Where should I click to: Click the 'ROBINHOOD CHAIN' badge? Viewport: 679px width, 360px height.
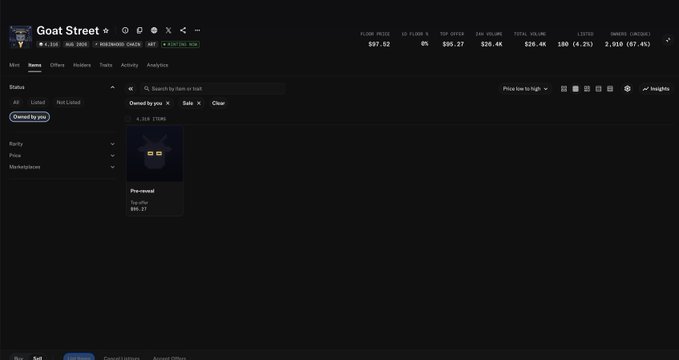point(117,44)
